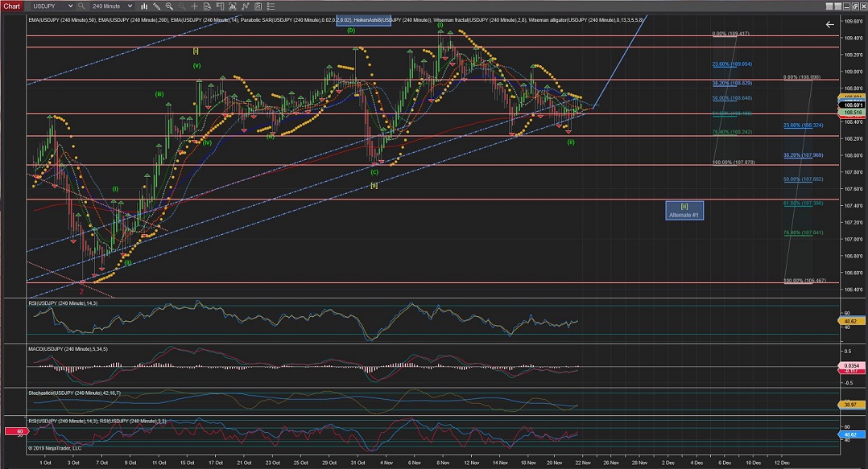Select the drawing tools pencil icon
This screenshot has width=868, height=469.
[156, 6]
